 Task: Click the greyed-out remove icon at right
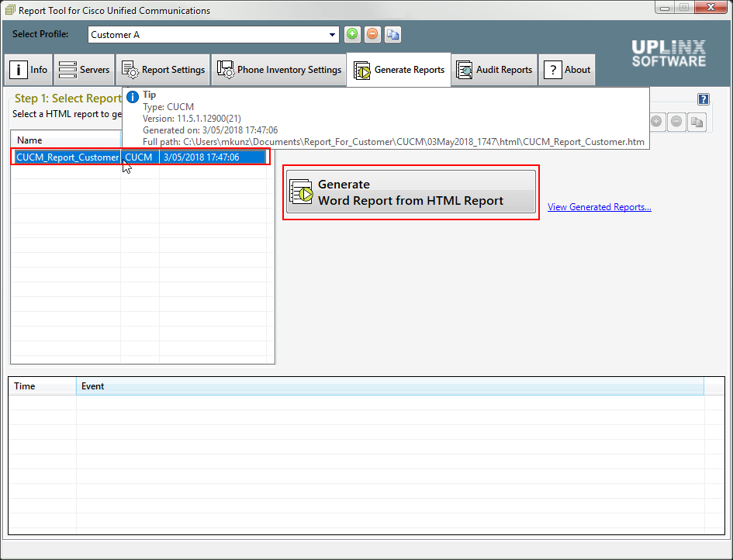(x=676, y=122)
